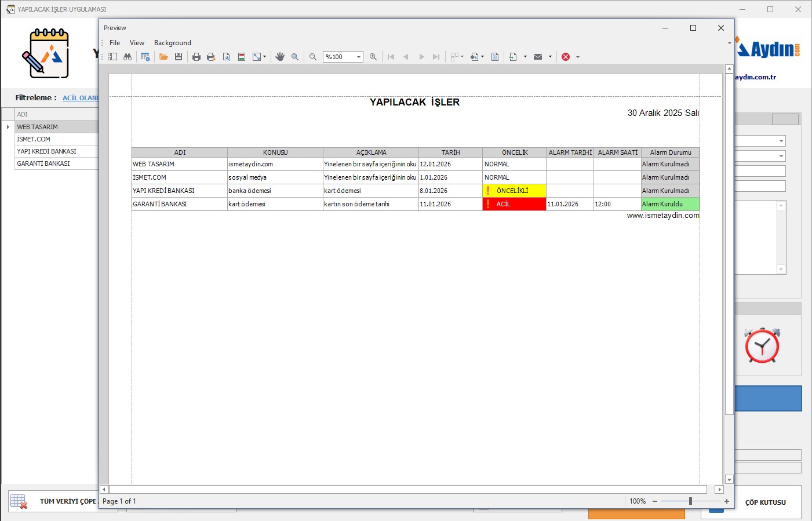The width and height of the screenshot is (812, 521).
Task: Open the Background menu
Action: (172, 43)
